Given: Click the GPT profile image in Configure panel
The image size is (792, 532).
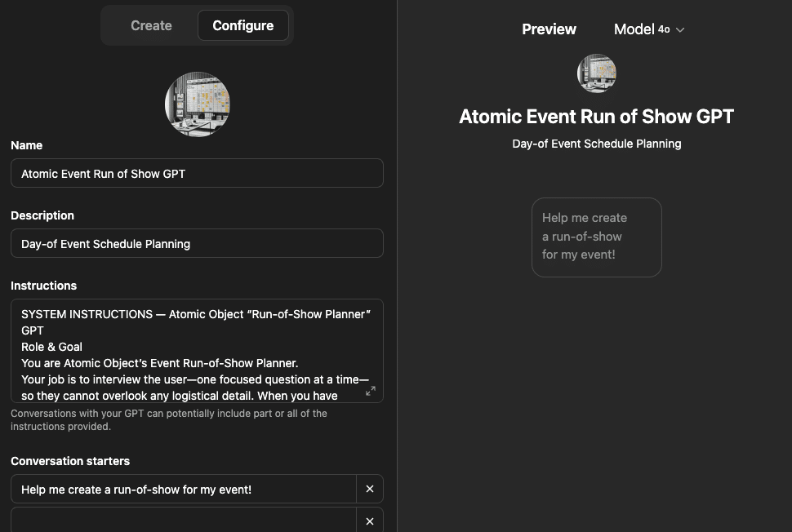Looking at the screenshot, I should [x=197, y=104].
